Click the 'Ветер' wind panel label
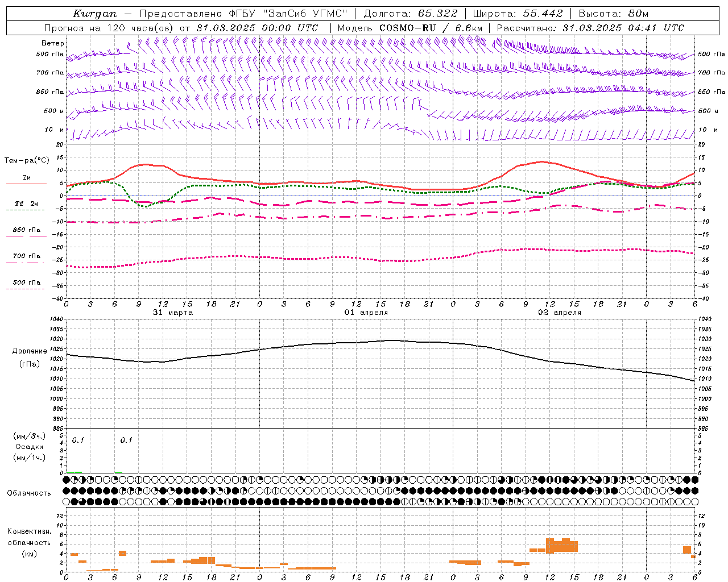Image resolution: width=728 pixels, height=582 pixels. 53,43
